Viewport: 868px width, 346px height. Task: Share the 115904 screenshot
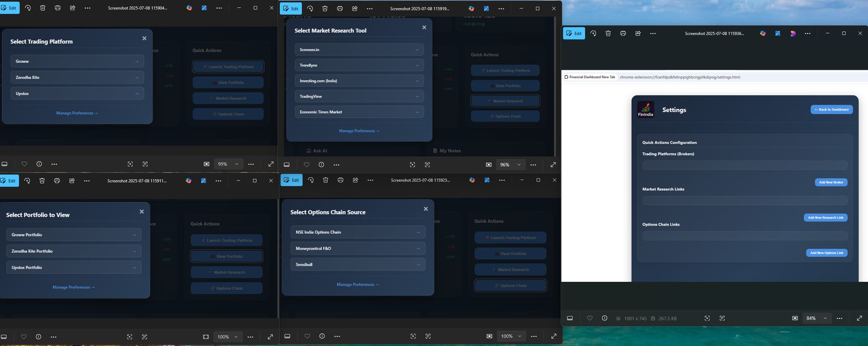click(73, 8)
